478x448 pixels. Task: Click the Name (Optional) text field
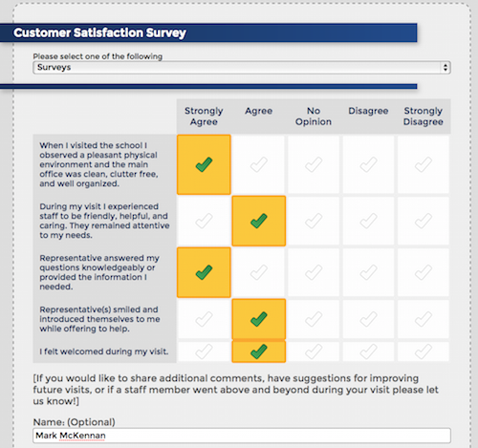242,436
